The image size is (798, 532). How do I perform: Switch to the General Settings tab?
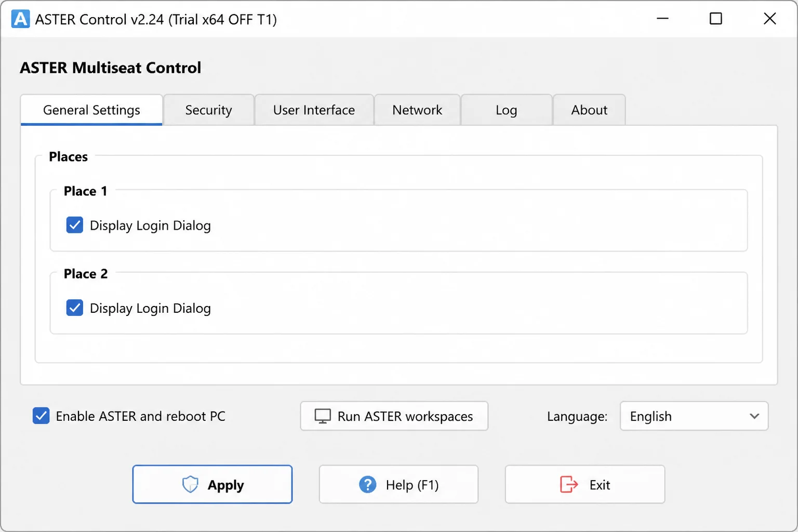91,110
